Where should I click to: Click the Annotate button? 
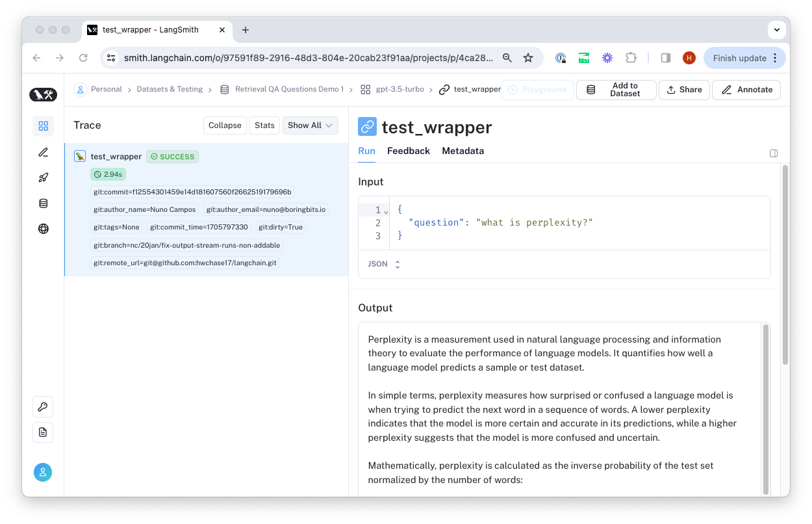(x=746, y=90)
